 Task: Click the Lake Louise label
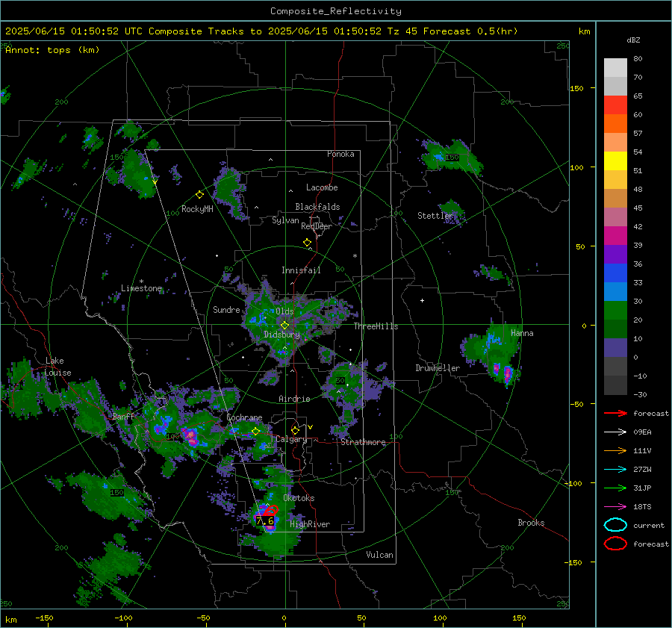click(57, 367)
